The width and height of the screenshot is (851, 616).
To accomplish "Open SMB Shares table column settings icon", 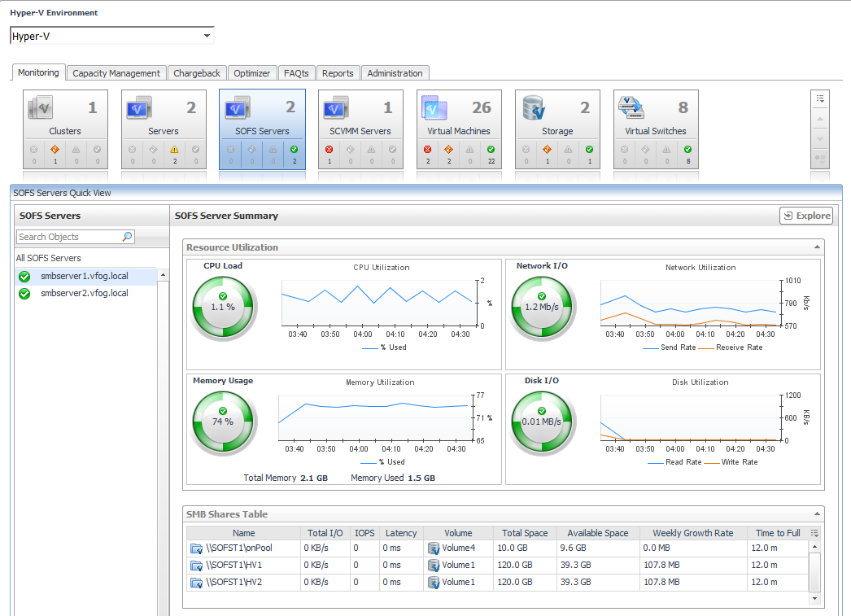I will (x=814, y=533).
